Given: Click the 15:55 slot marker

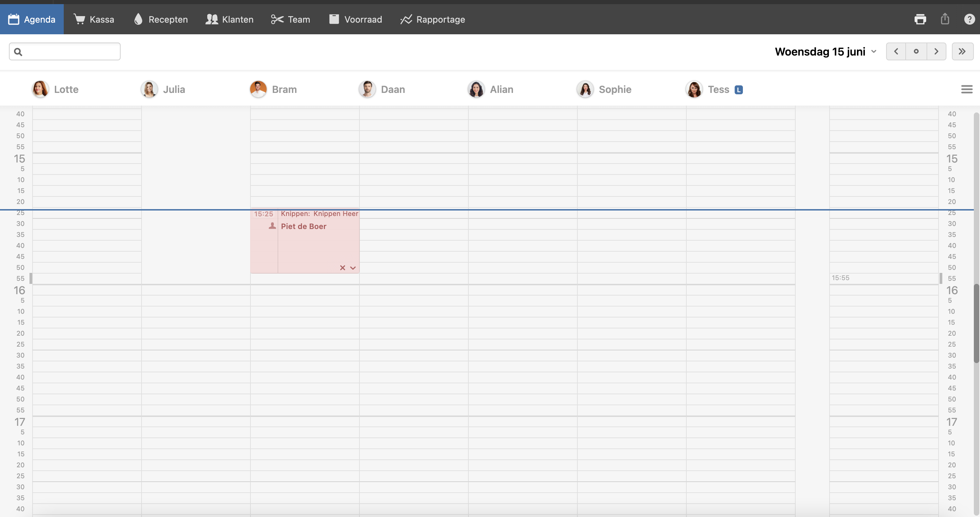Looking at the screenshot, I should click(x=841, y=278).
